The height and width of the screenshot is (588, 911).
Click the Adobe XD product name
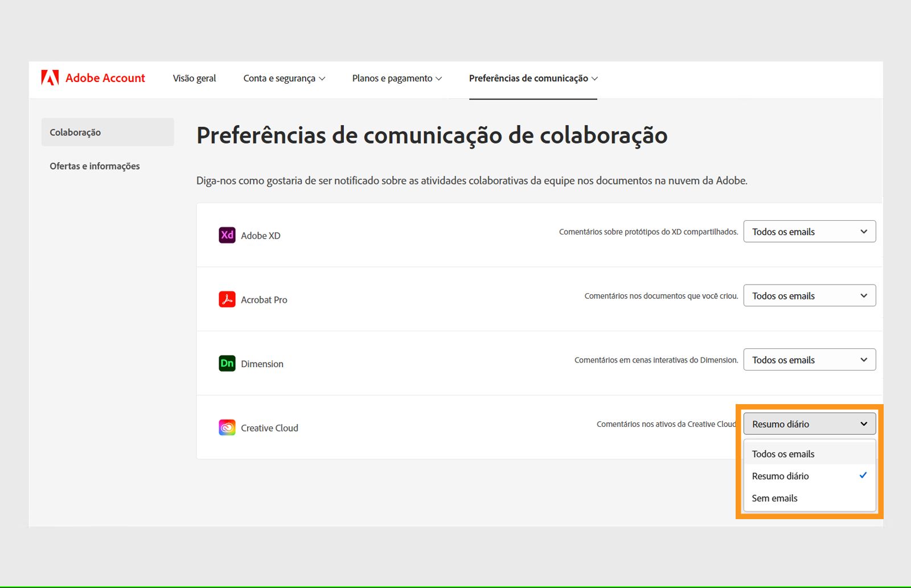261,236
